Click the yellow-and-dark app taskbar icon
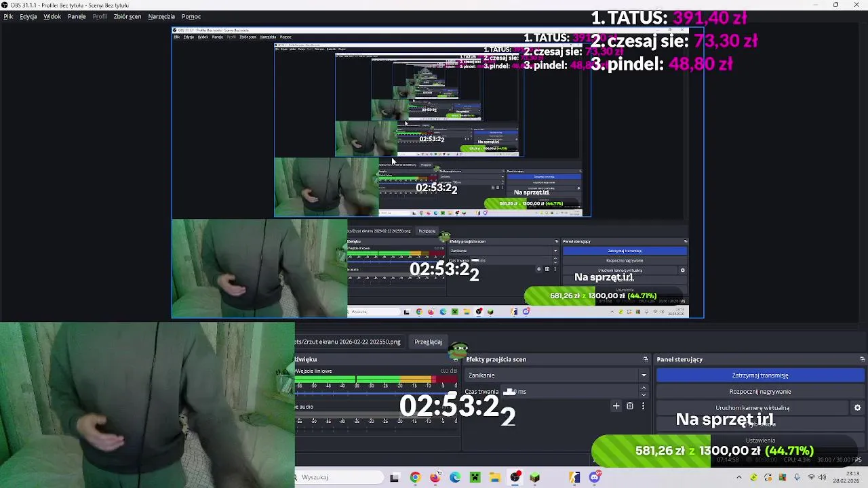 575,478
